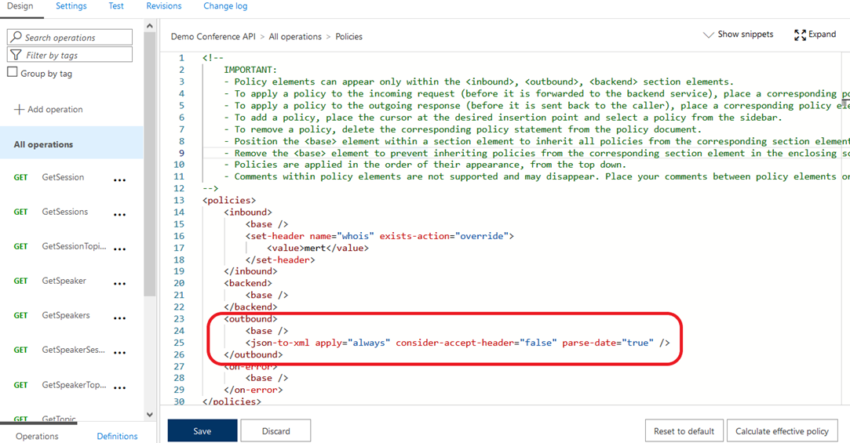Open ellipsis menu for GetSession

[120, 180]
